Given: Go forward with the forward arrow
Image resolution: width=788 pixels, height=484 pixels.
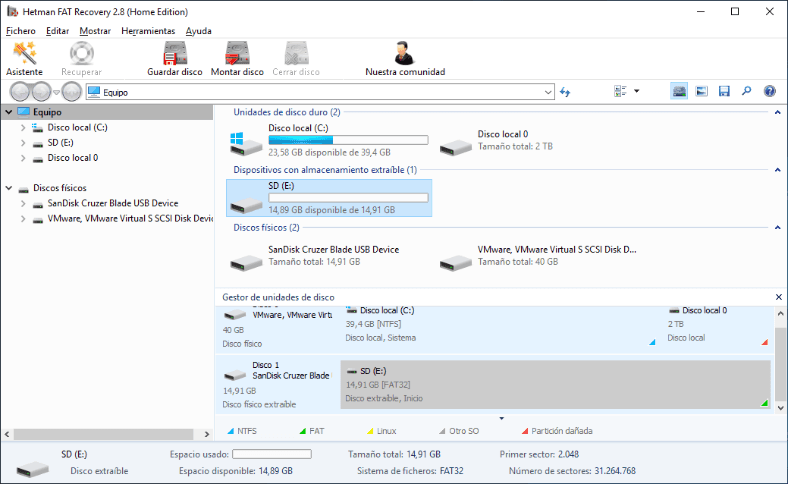Looking at the screenshot, I should [x=41, y=92].
